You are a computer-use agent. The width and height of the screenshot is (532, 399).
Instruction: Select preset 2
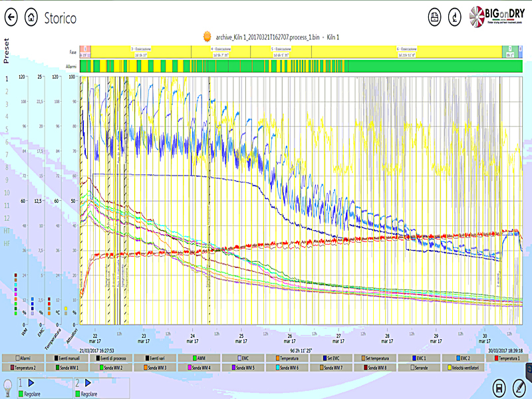pos(7,92)
